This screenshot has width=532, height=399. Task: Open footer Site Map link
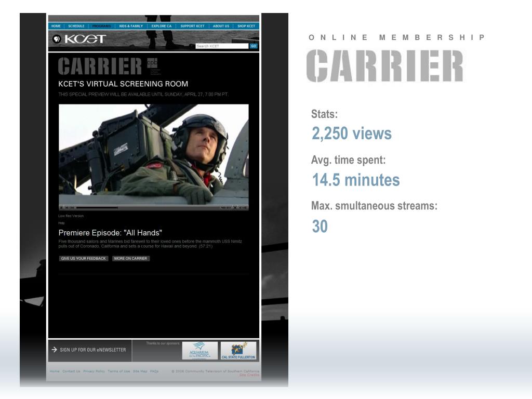coord(140,371)
